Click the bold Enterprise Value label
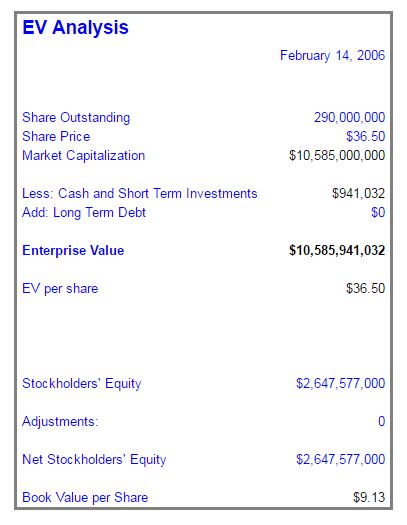 click(73, 251)
